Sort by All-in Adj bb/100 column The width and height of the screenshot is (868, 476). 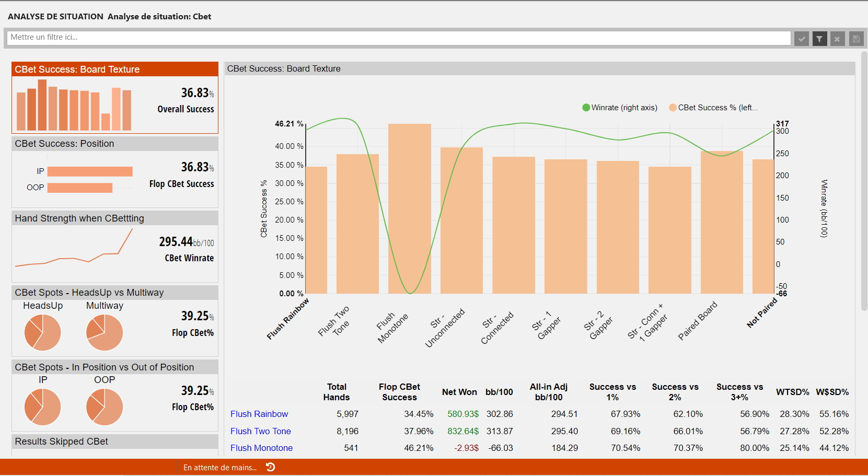coord(549,392)
